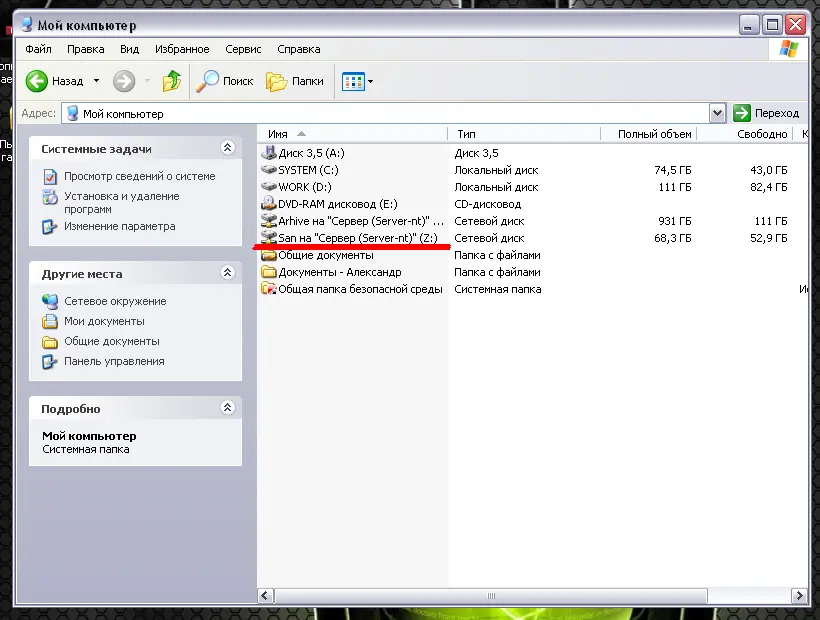Viewport: 820px width, 620px height.
Task: Collapse the Системные задачи panel
Action: 227,147
